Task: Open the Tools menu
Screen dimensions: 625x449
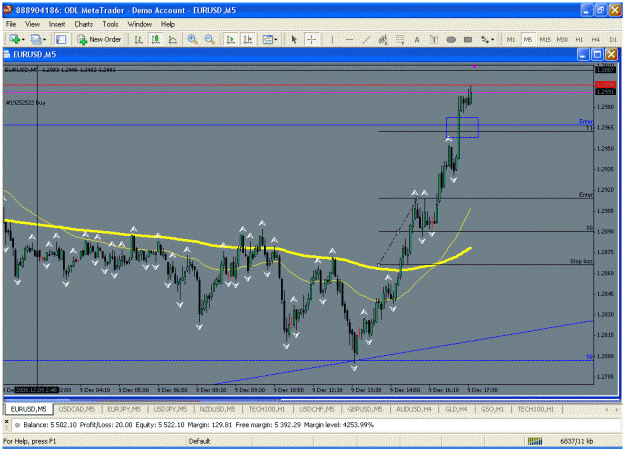Action: (x=110, y=24)
